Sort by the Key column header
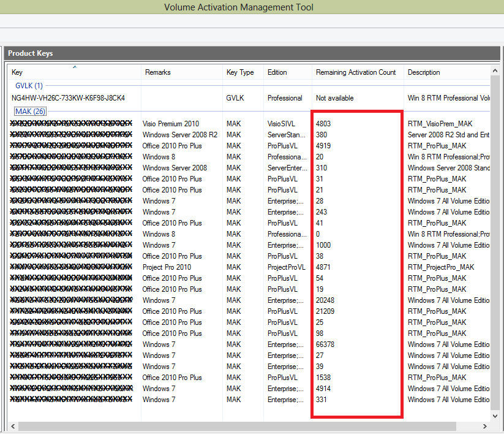The image size is (504, 434). (x=74, y=72)
